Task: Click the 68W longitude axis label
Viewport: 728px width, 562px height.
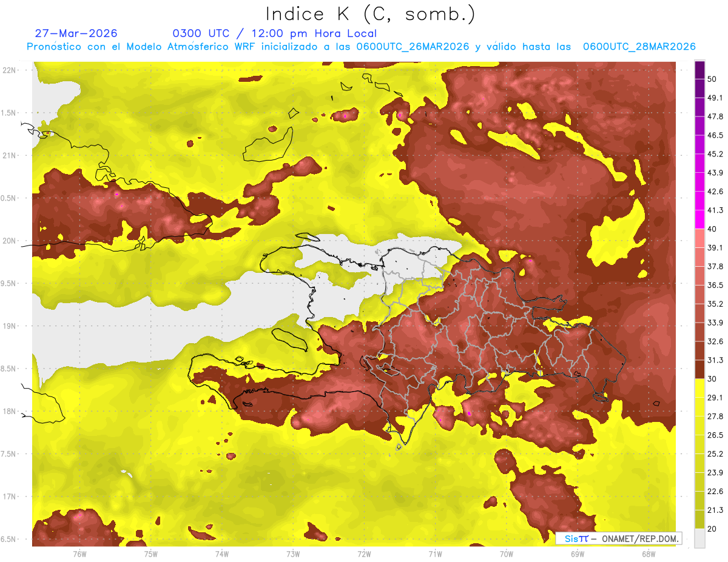Action: click(x=648, y=554)
